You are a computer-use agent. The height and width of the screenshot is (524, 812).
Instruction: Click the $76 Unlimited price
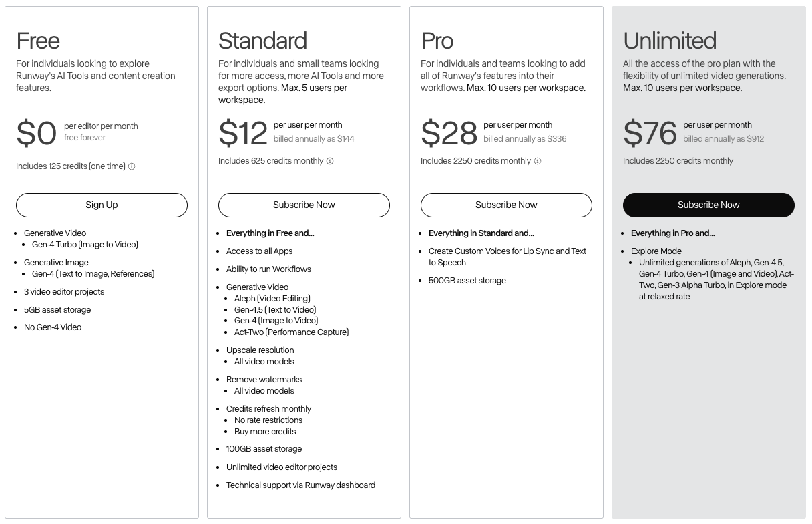coord(650,133)
